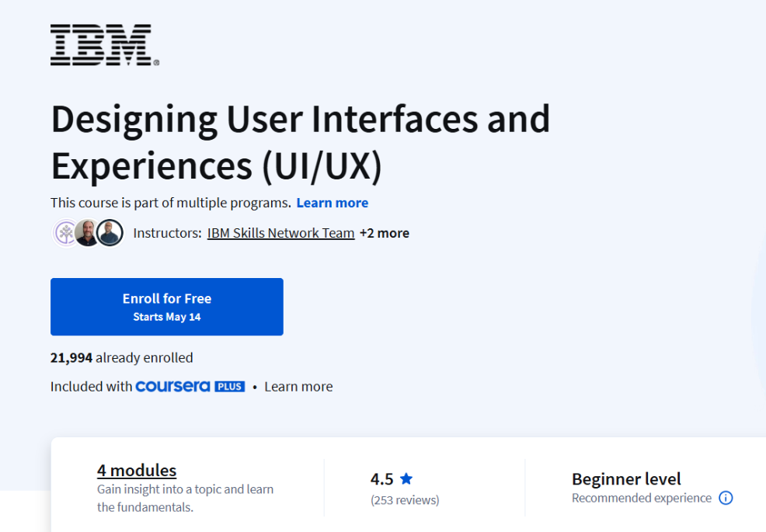
Task: Open the IBM Skills Network Team page
Action: 280,232
